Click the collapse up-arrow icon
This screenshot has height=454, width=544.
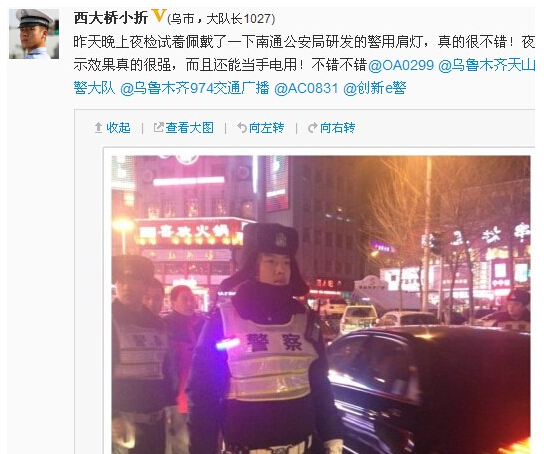(x=98, y=128)
